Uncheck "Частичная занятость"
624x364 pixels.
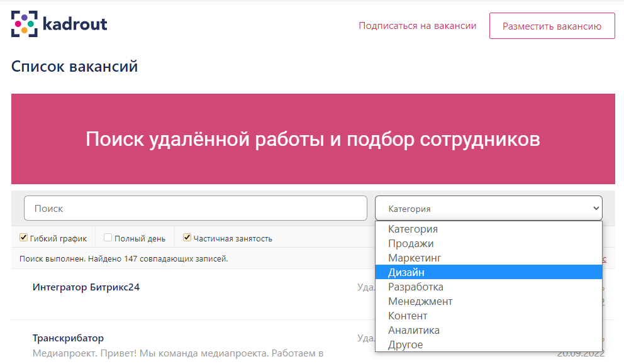186,238
